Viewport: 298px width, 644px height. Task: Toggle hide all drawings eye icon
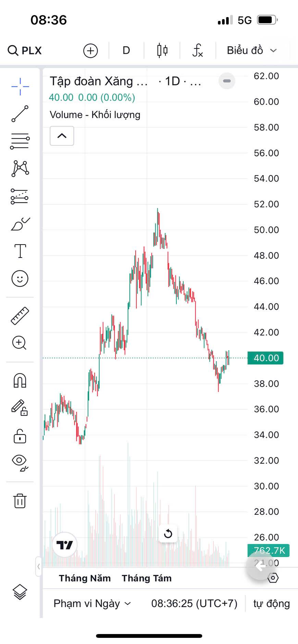pyautogui.click(x=20, y=463)
